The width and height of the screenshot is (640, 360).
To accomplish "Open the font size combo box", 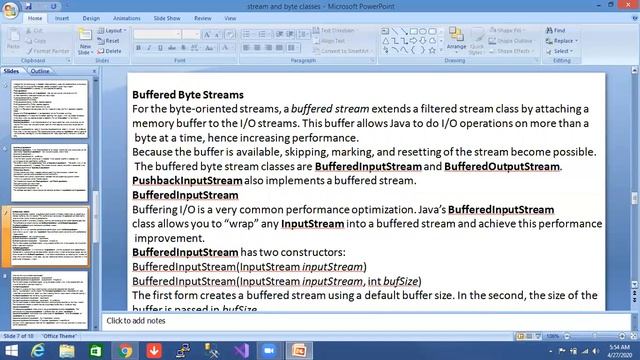I will coord(191,34).
